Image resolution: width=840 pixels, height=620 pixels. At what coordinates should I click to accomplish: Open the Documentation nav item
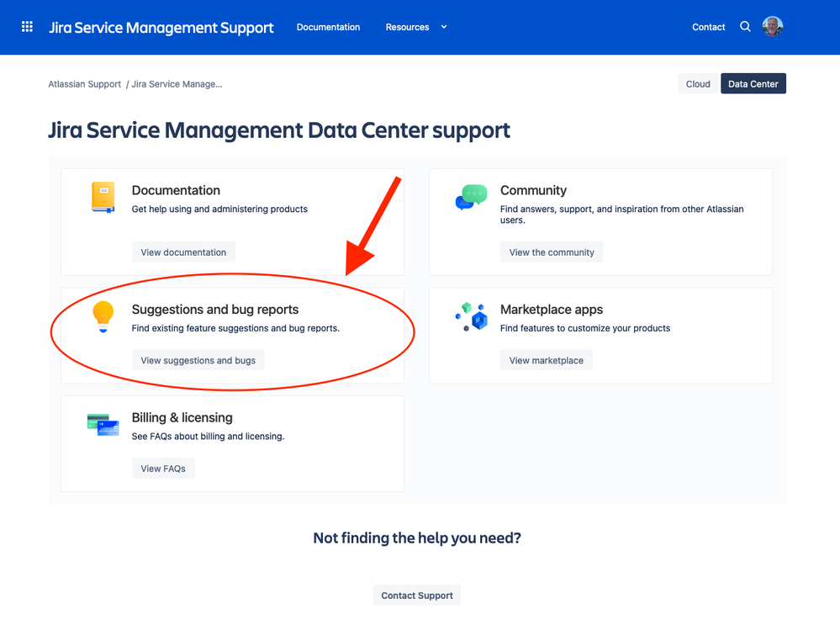pyautogui.click(x=329, y=27)
